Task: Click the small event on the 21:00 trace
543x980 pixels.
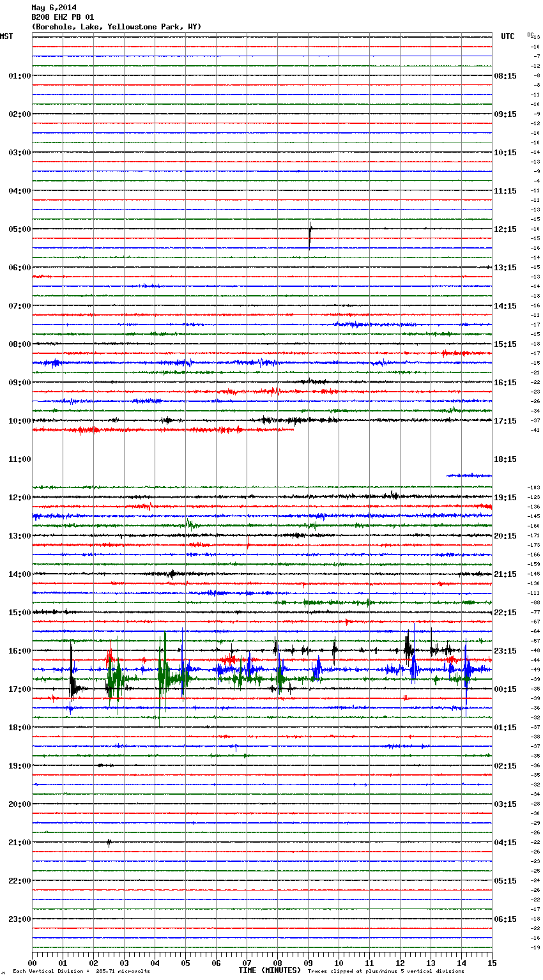Action: tap(109, 843)
